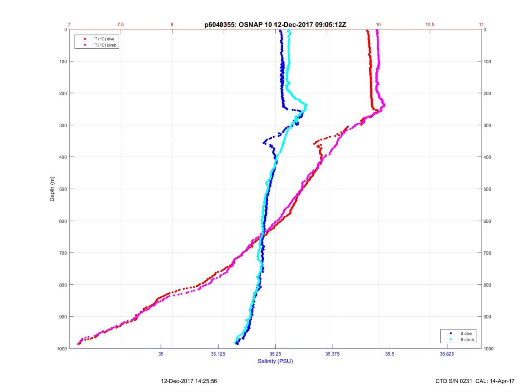
Task: Click the '300' depth tick on the right axis
Action: point(488,125)
